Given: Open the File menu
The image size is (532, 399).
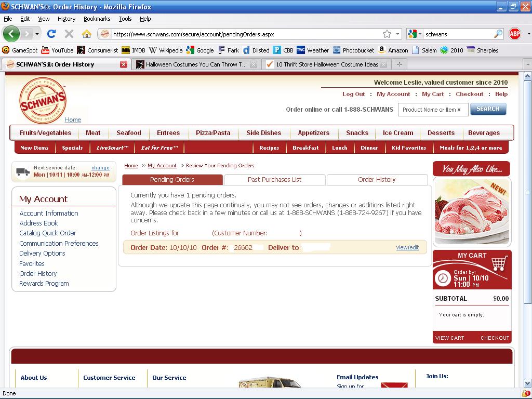Looking at the screenshot, I should tap(8, 19).
